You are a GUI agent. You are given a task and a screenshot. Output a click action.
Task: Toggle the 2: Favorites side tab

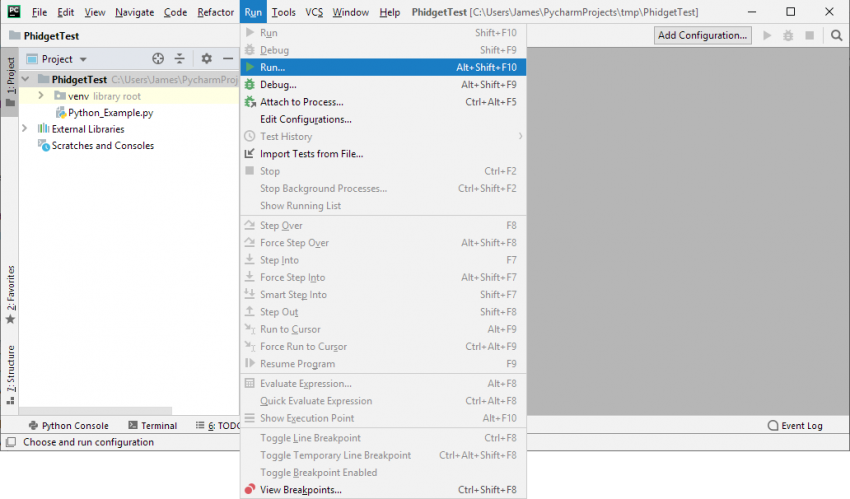click(10, 294)
